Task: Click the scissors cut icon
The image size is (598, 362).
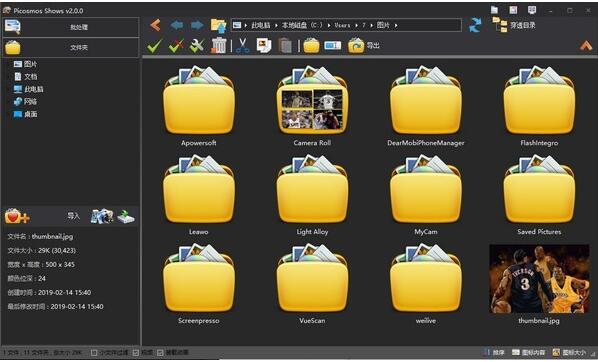Action: click(x=243, y=46)
